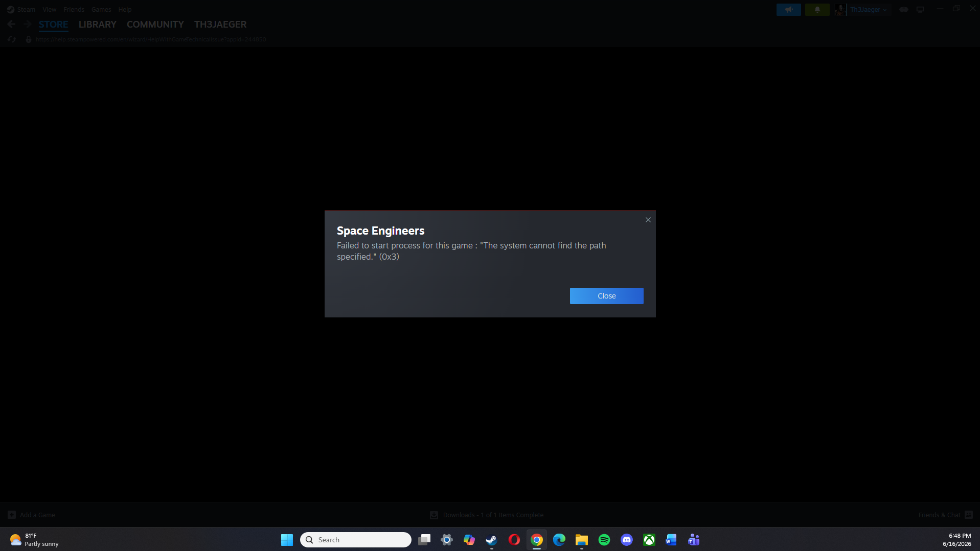Image resolution: width=980 pixels, height=551 pixels.
Task: Open Discord from the taskbar
Action: tap(627, 540)
